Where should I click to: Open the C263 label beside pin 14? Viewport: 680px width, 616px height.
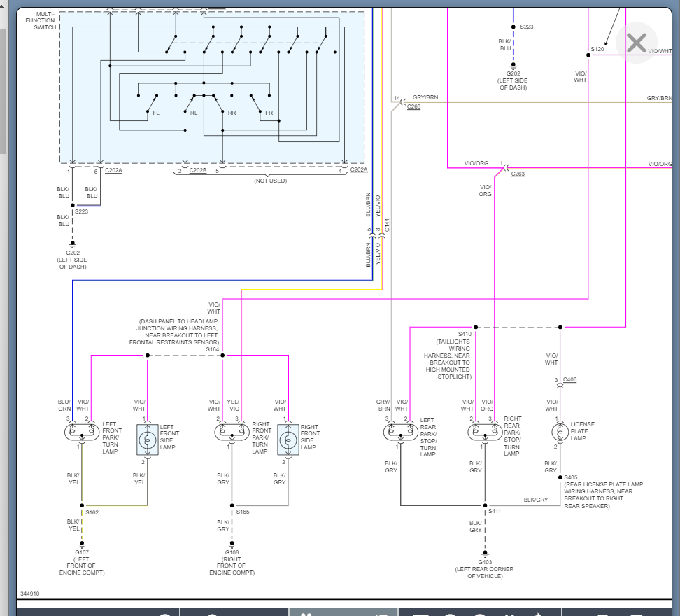pyautogui.click(x=413, y=107)
